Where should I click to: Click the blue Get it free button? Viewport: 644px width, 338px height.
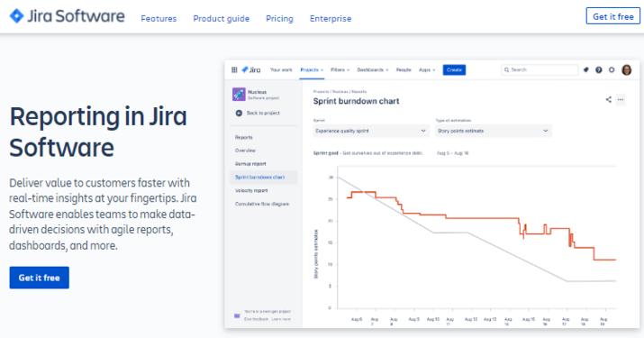40,278
